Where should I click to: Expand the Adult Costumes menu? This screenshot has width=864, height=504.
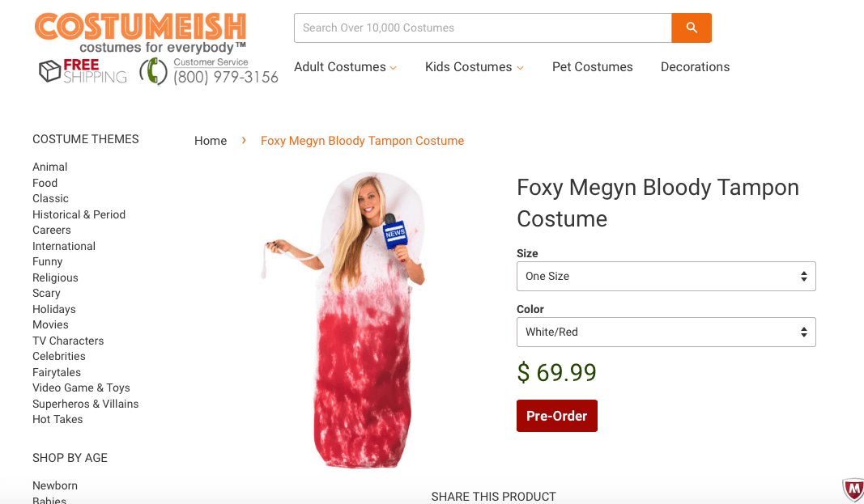(x=345, y=67)
